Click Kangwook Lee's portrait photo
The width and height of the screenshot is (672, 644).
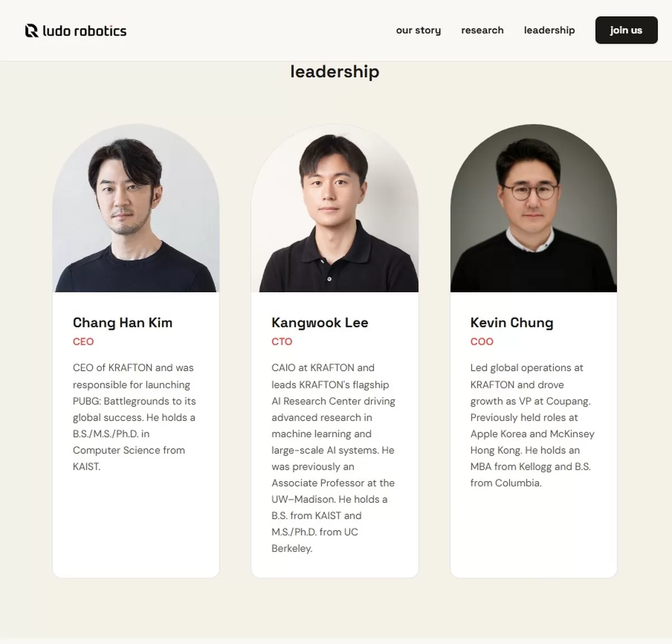click(335, 208)
